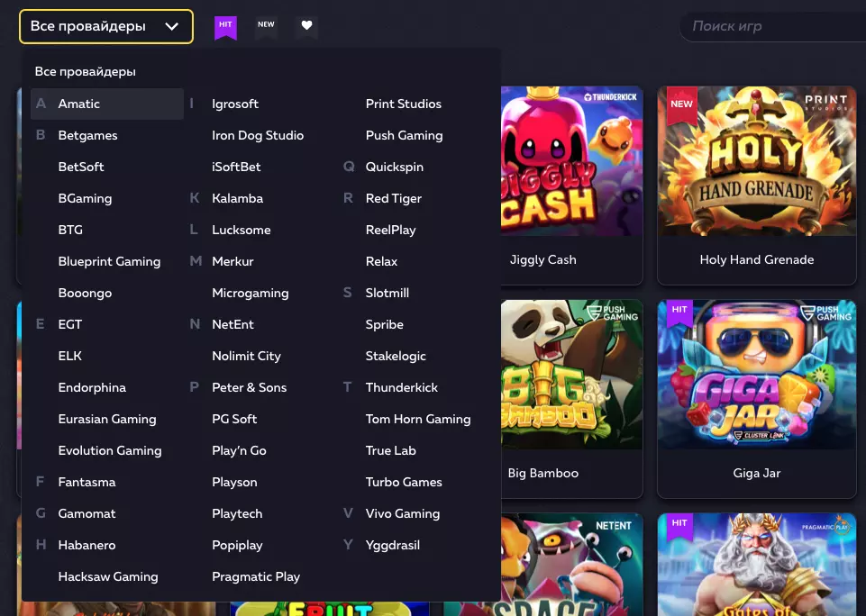Select Pragmatic Play provider
866x616 pixels.
tap(256, 576)
